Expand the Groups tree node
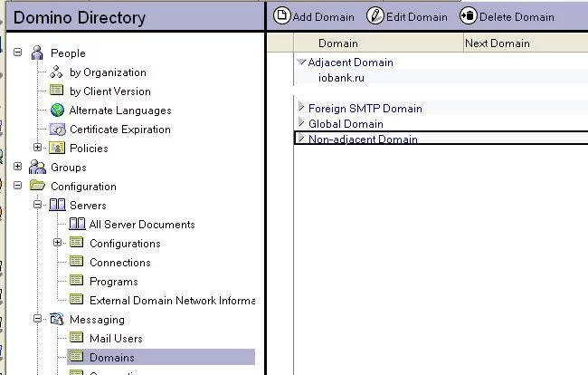Image resolution: width=588 pixels, height=375 pixels. [18, 168]
